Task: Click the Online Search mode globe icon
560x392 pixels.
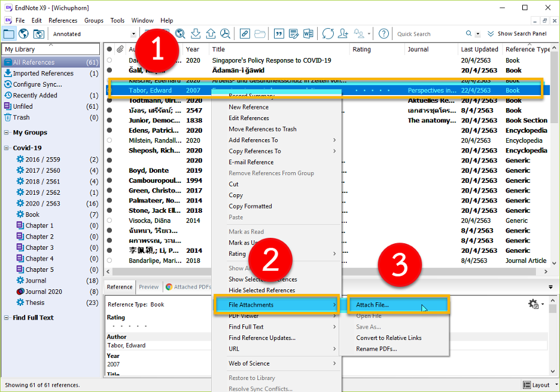Action: (x=24, y=33)
